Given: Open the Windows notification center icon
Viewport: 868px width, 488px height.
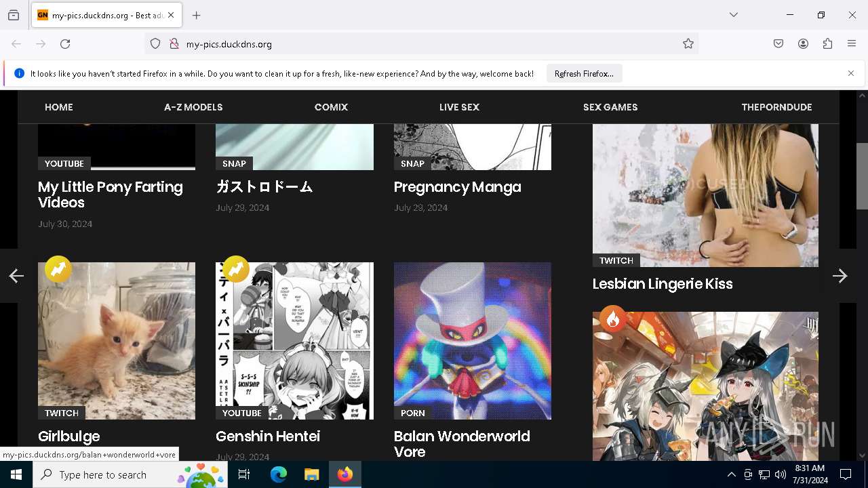Looking at the screenshot, I should coord(846,474).
